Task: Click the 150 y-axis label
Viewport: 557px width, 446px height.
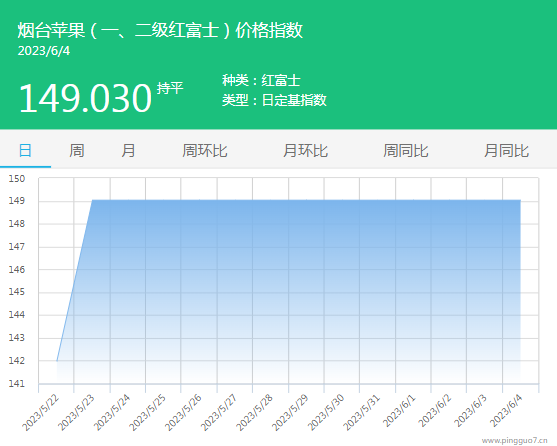Action: (17, 179)
